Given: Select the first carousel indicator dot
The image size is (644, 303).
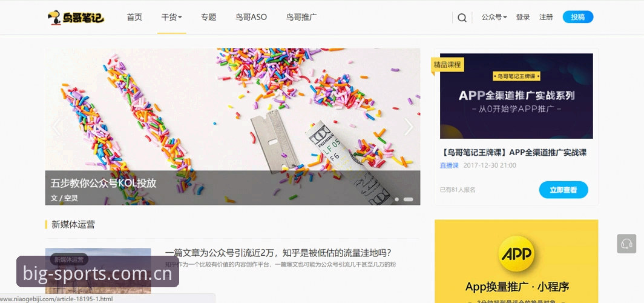Looking at the screenshot, I should coord(397,199).
